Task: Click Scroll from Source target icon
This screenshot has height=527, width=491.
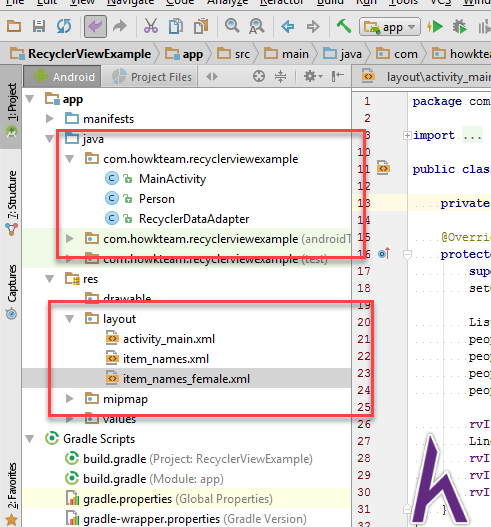Action: 259,76
